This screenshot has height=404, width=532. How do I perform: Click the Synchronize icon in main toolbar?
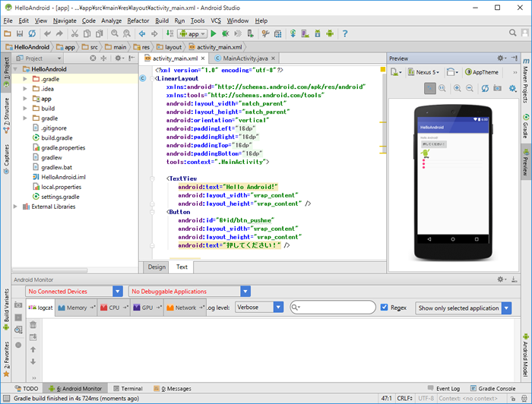click(32, 33)
